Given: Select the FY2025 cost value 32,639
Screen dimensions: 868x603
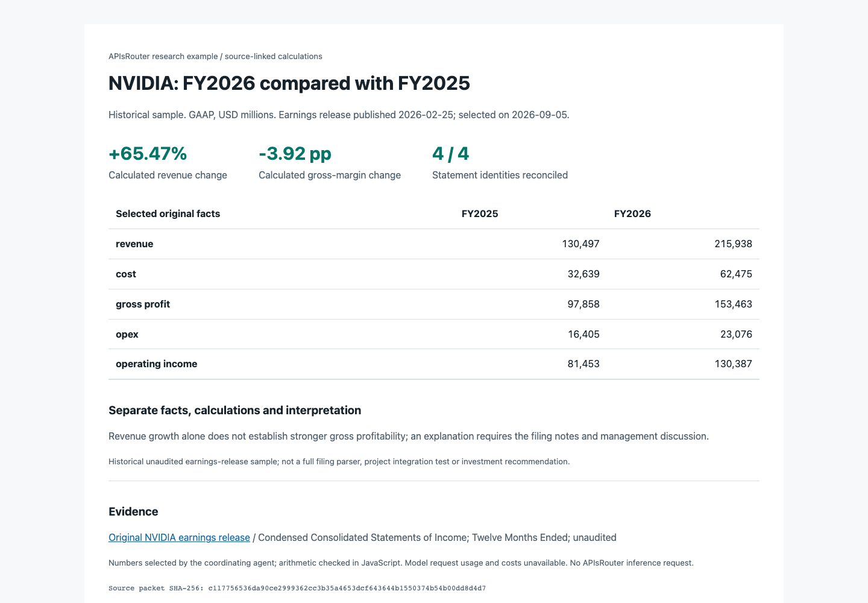Looking at the screenshot, I should point(583,274).
